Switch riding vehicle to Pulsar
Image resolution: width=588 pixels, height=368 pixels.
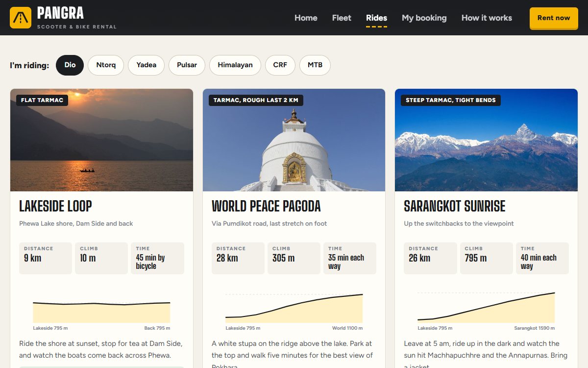(187, 65)
